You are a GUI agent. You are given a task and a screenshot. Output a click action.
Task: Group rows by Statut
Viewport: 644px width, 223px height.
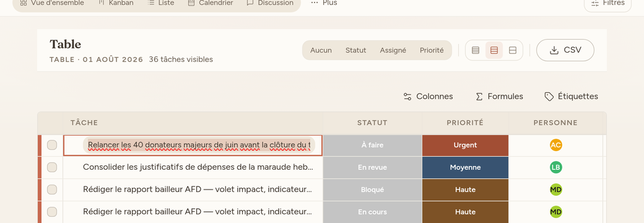355,50
